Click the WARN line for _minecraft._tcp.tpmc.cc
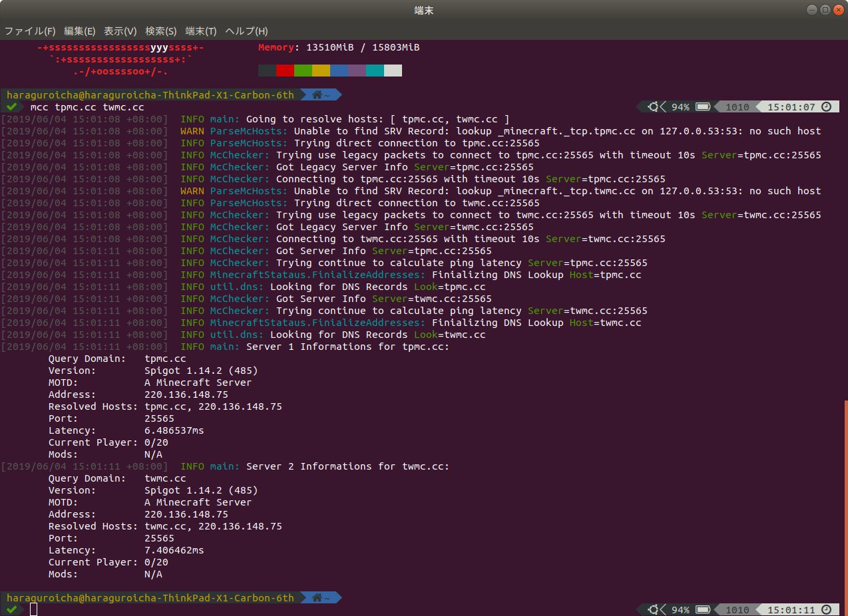The width and height of the screenshot is (848, 616). click(411, 131)
